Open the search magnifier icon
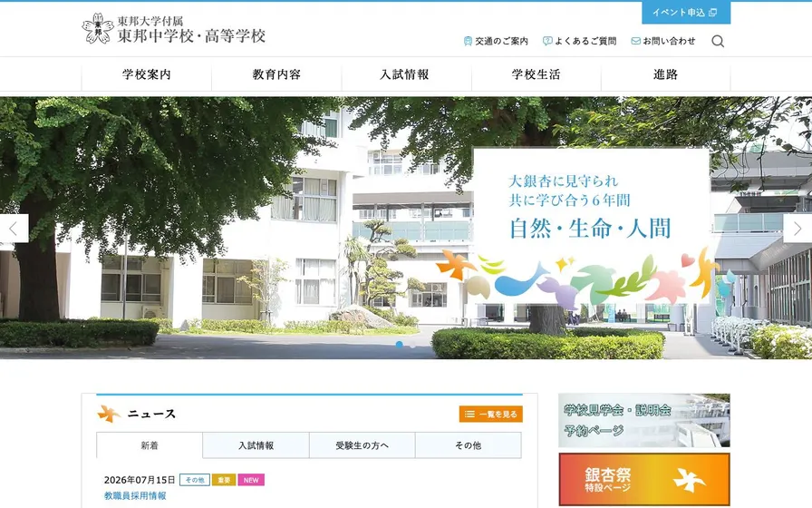Screen dimensions: 812x508 tap(717, 41)
